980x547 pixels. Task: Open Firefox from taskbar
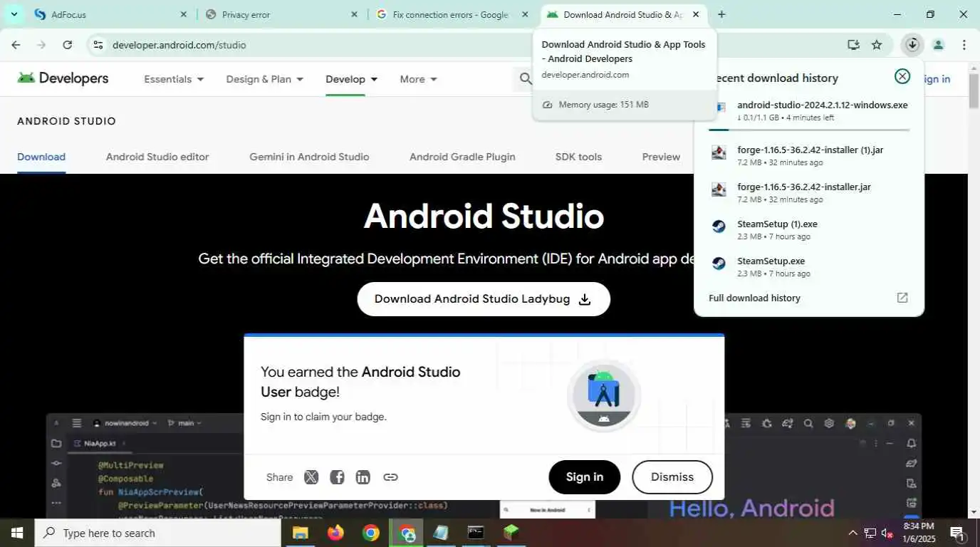(x=335, y=533)
